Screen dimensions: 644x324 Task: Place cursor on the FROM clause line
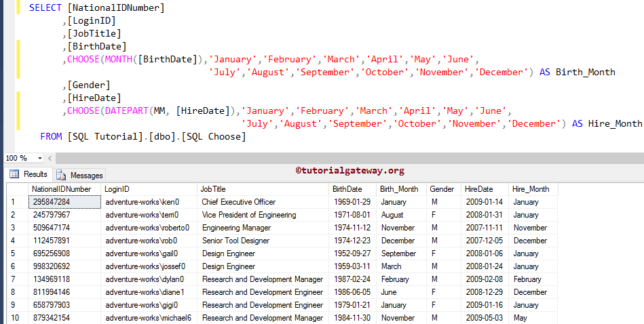pyautogui.click(x=143, y=137)
